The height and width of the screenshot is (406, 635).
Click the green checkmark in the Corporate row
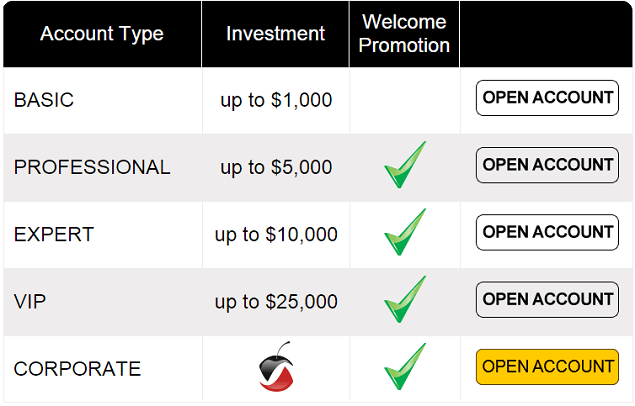coord(405,366)
